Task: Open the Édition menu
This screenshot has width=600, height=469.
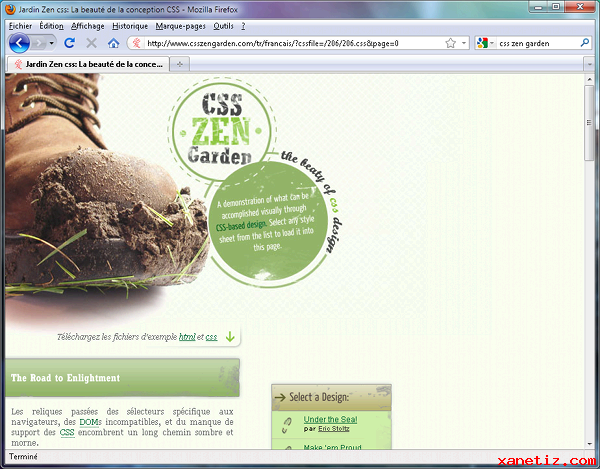Action: (52, 26)
